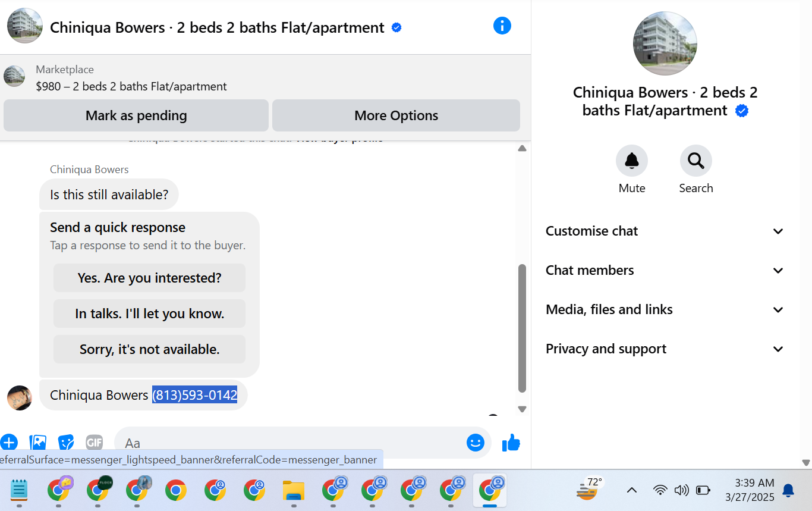
Task: Open the emoji picker smiley icon
Action: tap(475, 443)
